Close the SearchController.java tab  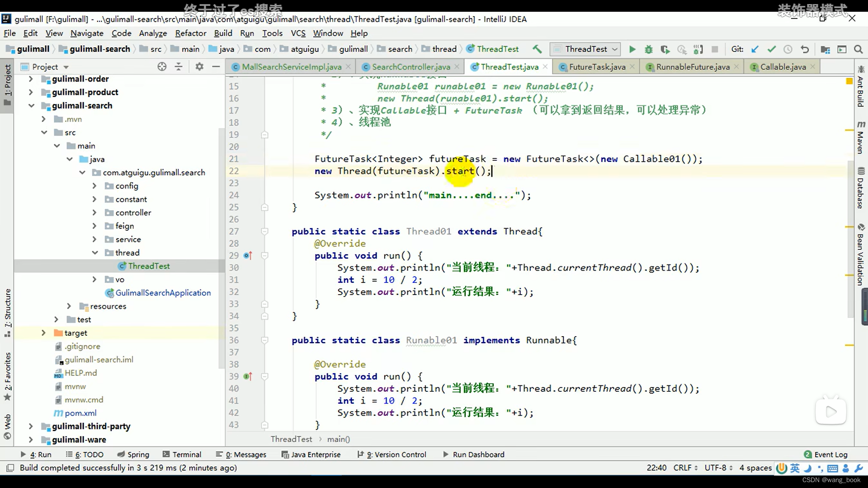click(457, 67)
